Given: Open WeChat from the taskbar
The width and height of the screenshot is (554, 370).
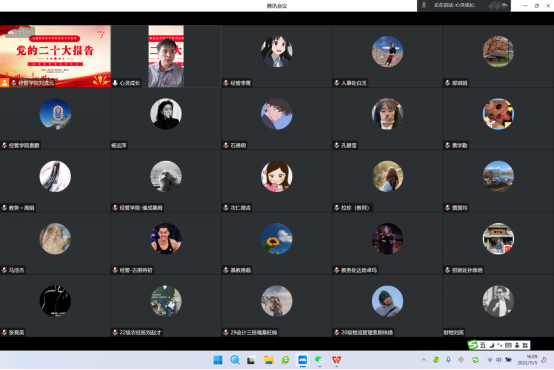Looking at the screenshot, I should 319,360.
